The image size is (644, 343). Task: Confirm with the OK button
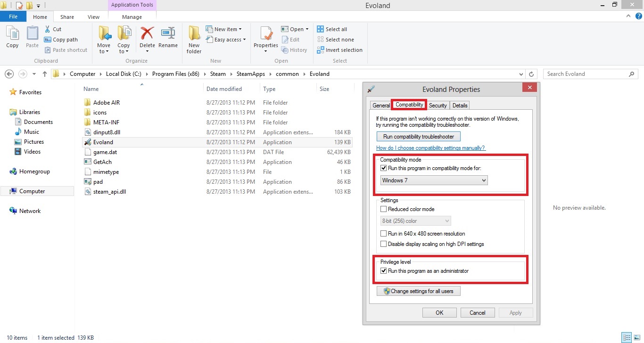(x=439, y=313)
